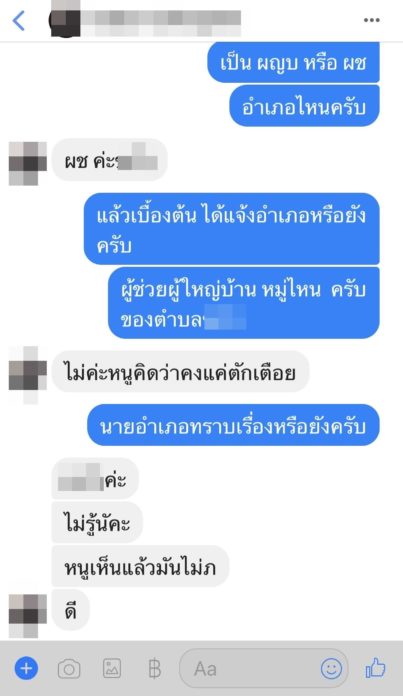403x696 pixels.
Task: Select the baht payment icon
Action: [x=154, y=668]
